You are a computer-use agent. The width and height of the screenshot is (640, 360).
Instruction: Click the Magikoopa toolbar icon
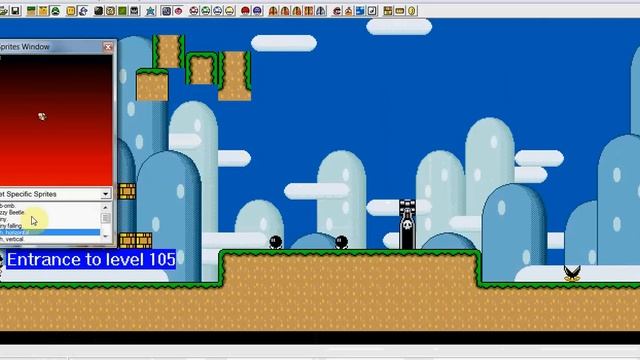[x=83, y=11]
